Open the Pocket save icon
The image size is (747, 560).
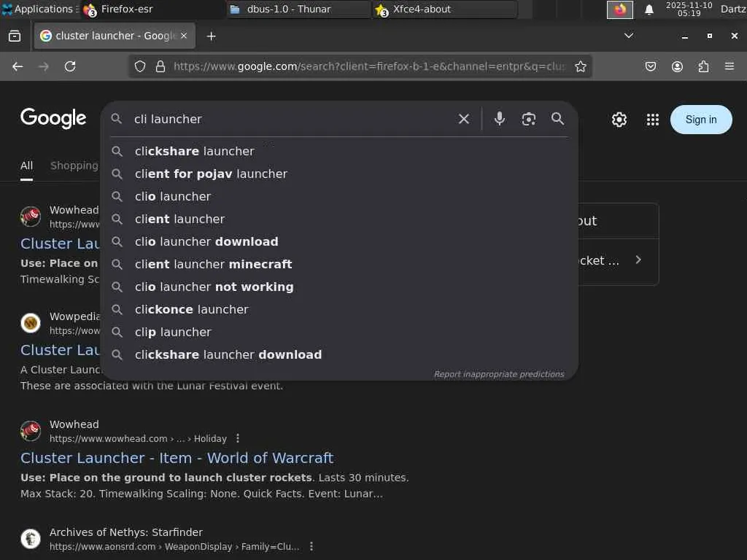650,66
